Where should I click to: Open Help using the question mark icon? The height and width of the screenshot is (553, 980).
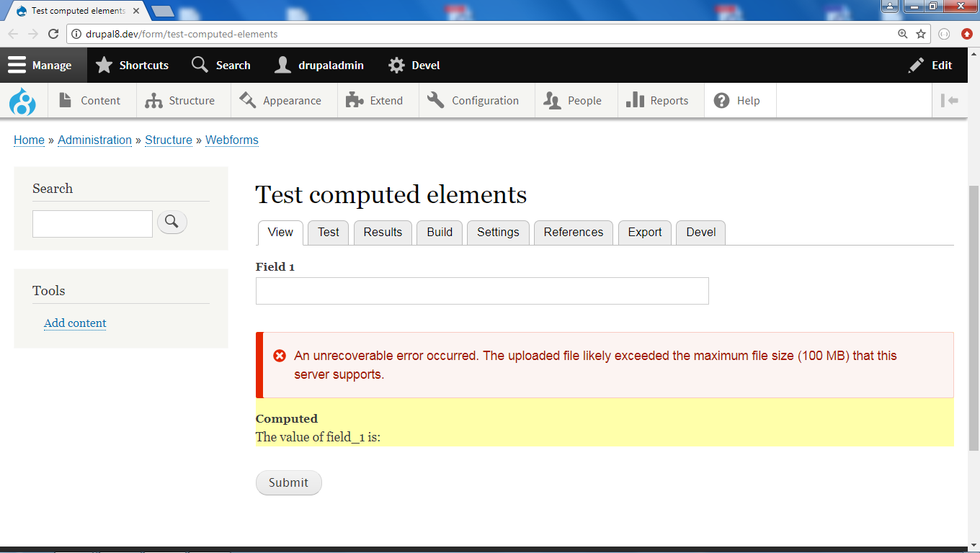point(721,100)
